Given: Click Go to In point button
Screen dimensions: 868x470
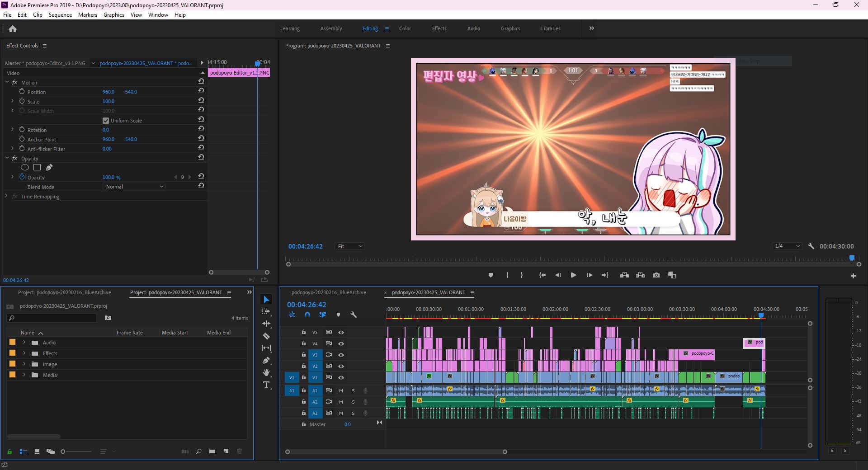Looking at the screenshot, I should 542,275.
